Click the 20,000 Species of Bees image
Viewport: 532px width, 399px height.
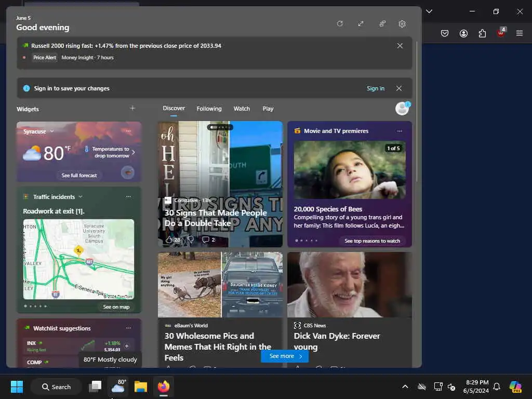point(350,170)
